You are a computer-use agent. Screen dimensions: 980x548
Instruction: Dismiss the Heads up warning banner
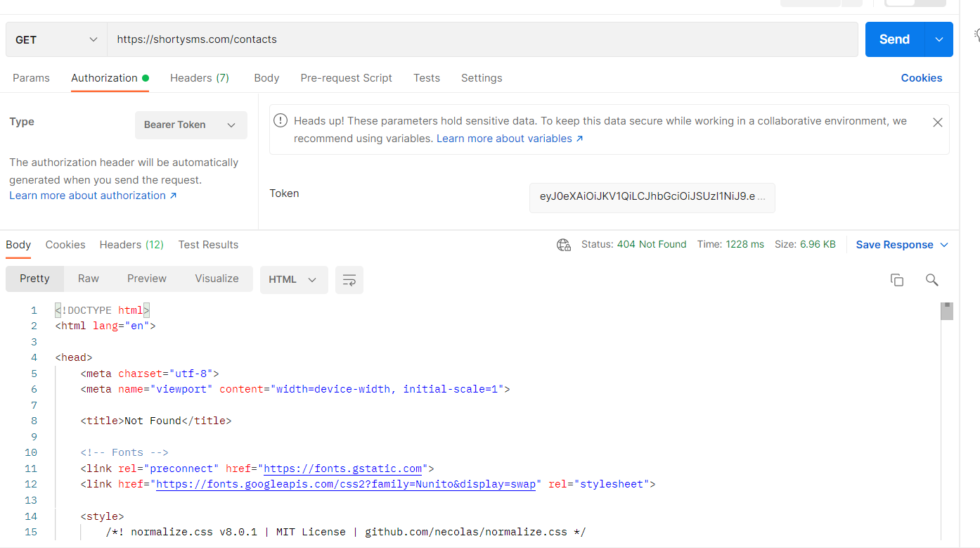[937, 122]
